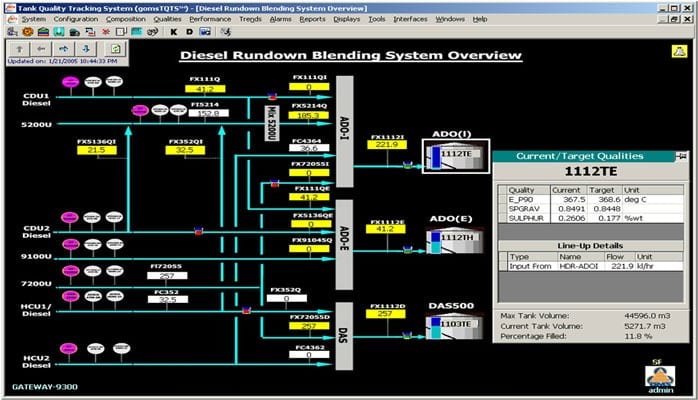Screen dimensions: 698x400
Task: Click the ADO-E header block
Action: 344,245
